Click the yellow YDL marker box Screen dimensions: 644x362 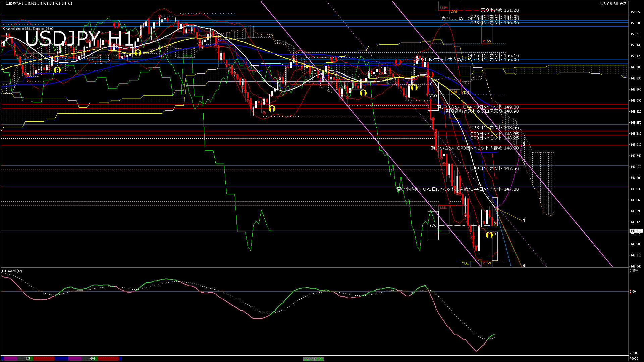coord(465,263)
